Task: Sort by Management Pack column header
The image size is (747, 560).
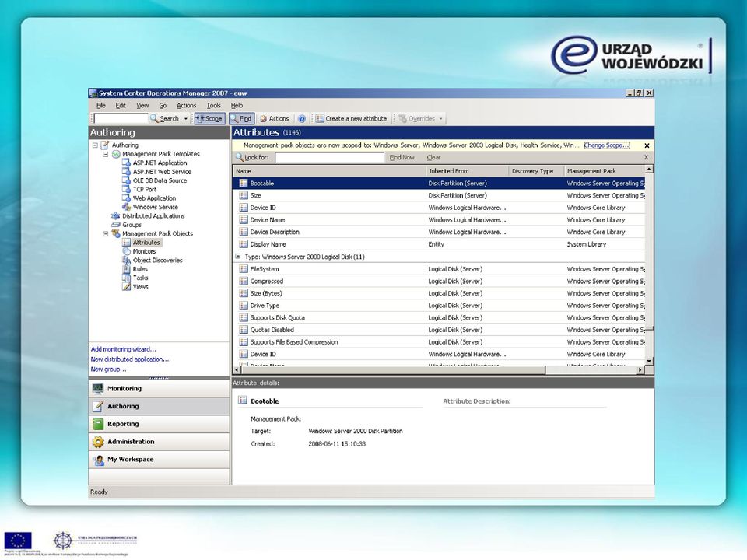Action: click(x=604, y=171)
